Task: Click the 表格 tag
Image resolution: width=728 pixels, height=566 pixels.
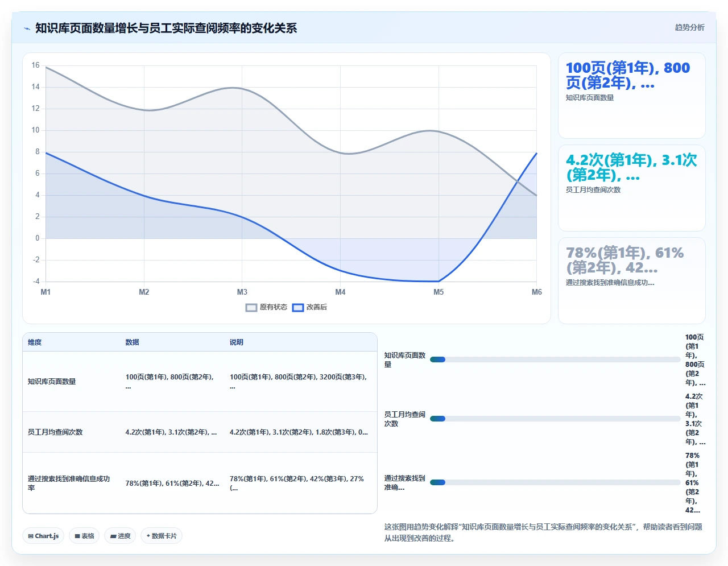Action: tap(84, 536)
